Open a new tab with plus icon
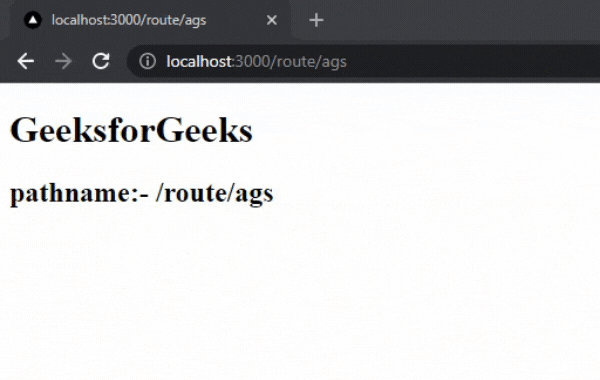600x380 pixels. [x=316, y=20]
